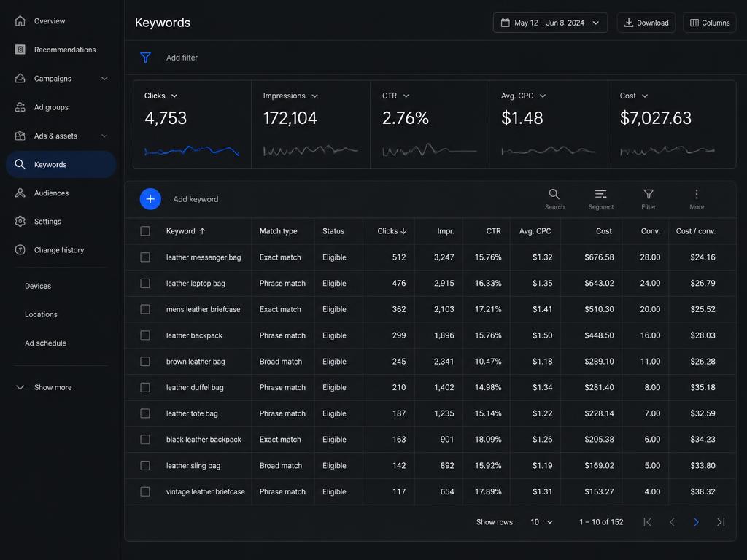Select the leather tote bag row checkbox
This screenshot has width=747, height=560.
145,413
